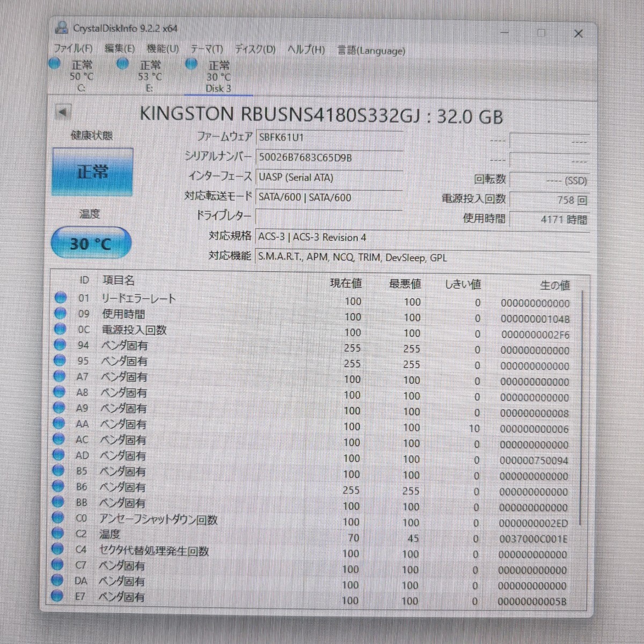
Task: Open the 言語(Language) menu
Action: click(x=371, y=50)
